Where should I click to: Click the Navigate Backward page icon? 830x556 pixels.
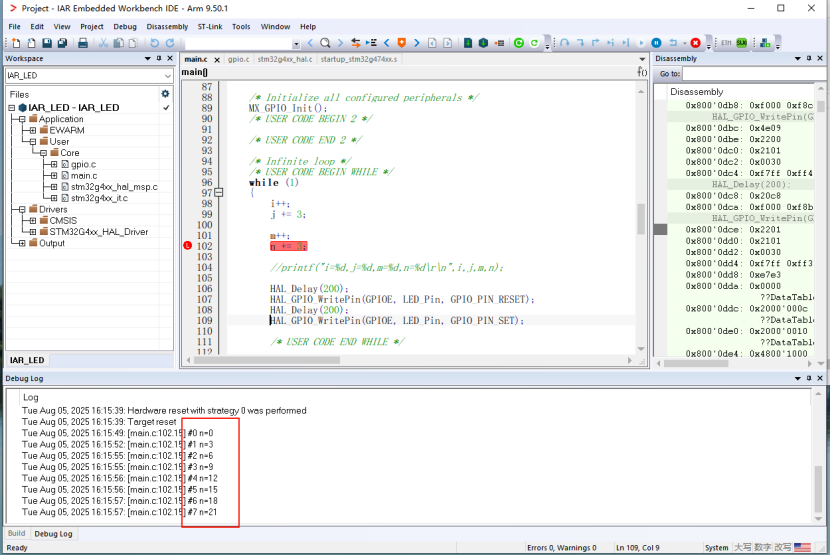(432, 43)
